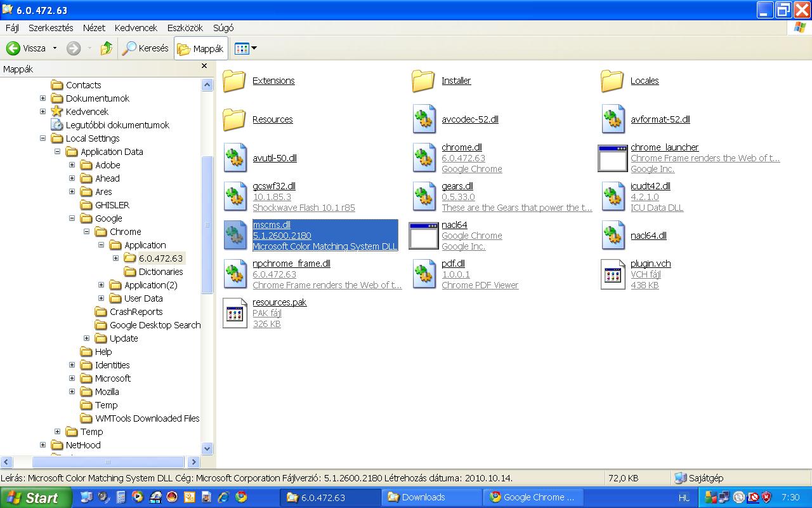Open the Eszközök menu
The width and height of the screenshot is (812, 508).
pyautogui.click(x=185, y=28)
